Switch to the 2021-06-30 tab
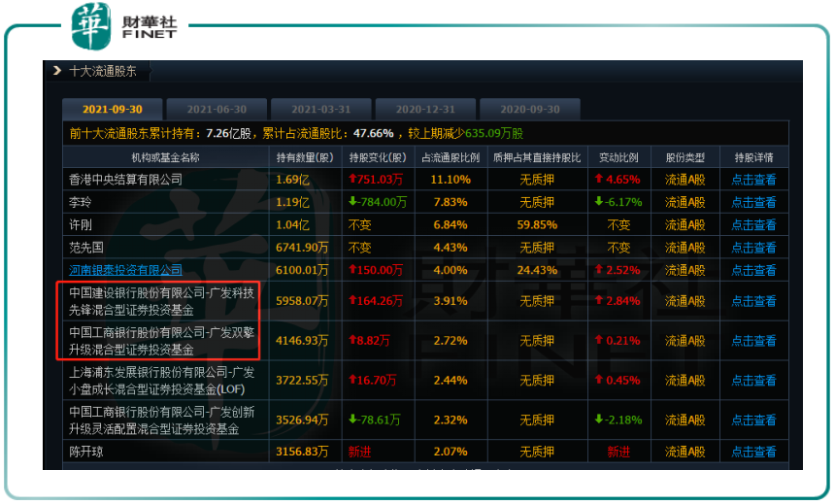 [217, 109]
